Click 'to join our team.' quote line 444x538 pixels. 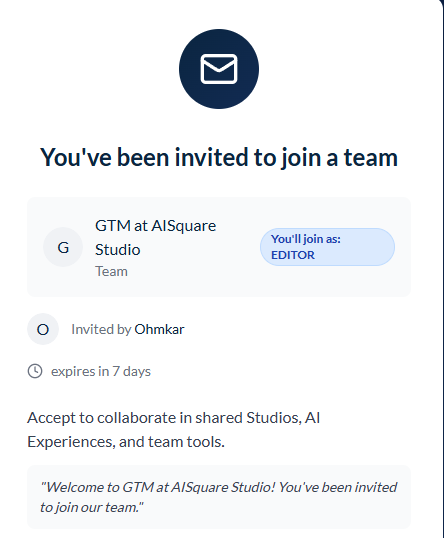[x=92, y=507]
